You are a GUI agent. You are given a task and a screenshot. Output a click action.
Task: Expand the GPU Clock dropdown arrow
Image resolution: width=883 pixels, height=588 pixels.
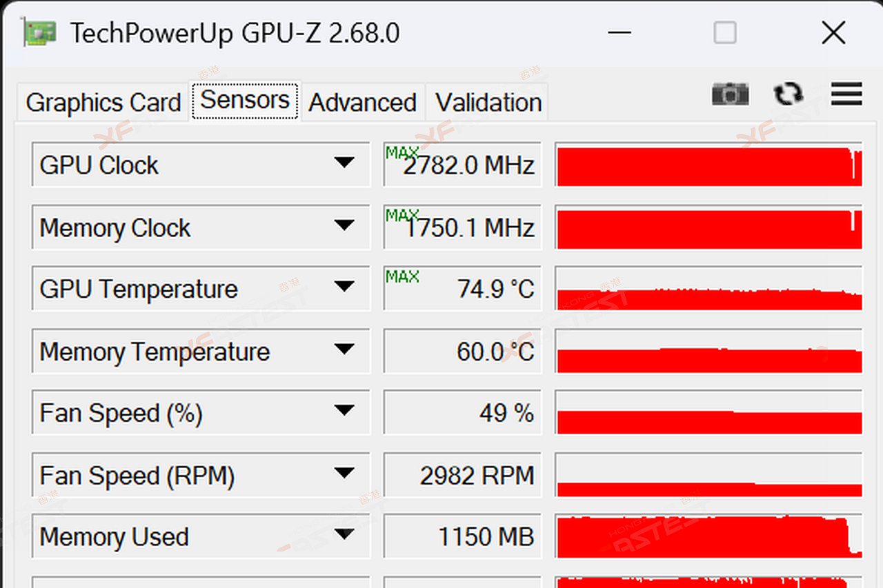click(344, 163)
